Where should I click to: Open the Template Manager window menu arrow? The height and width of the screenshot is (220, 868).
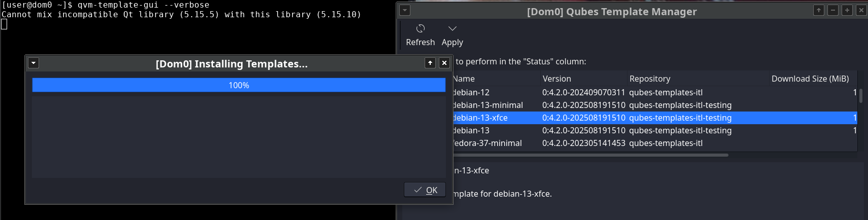coord(405,10)
